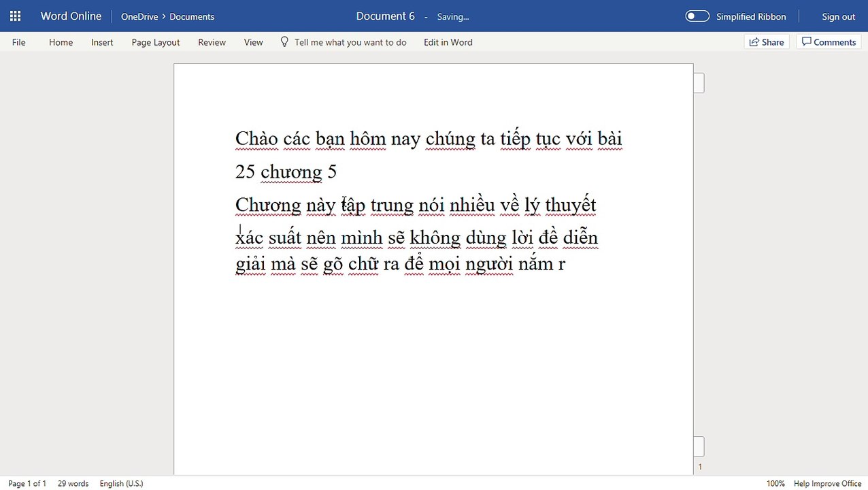Click Sign out
868x490 pixels.
coord(838,16)
